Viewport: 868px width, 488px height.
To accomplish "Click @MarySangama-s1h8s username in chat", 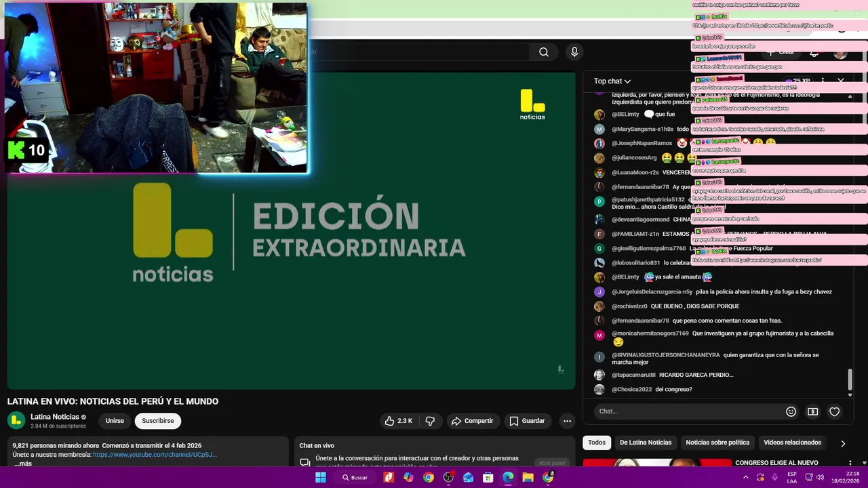I will (x=642, y=129).
